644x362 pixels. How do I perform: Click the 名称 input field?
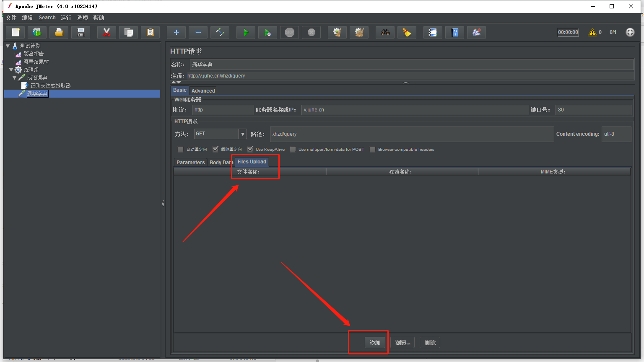pyautogui.click(x=412, y=65)
